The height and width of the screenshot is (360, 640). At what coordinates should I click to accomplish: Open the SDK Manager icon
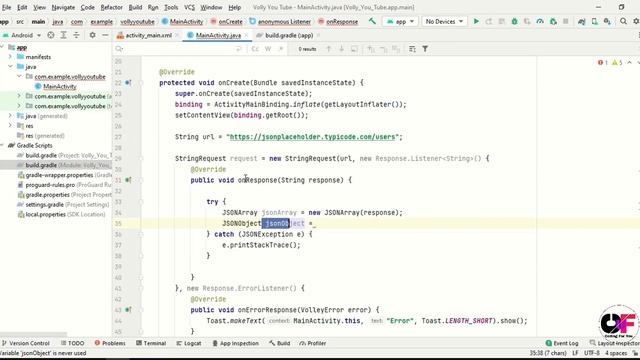click(x=607, y=21)
